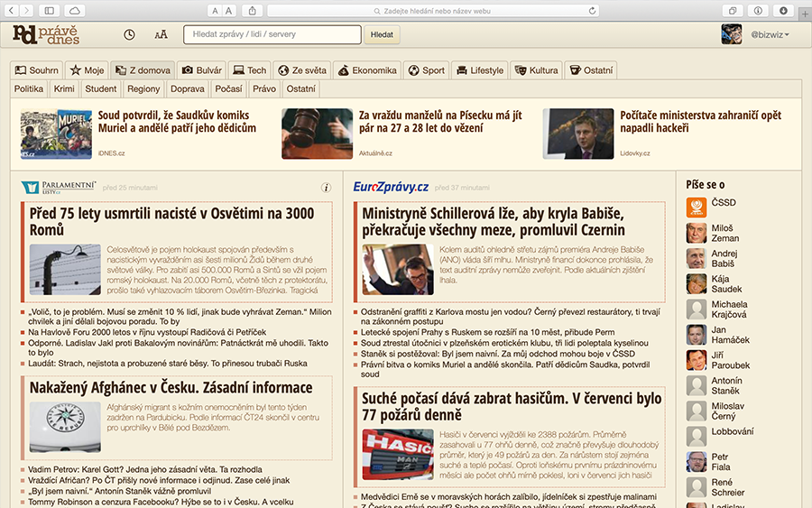Image resolution: width=812 pixels, height=508 pixels.
Task: Click the Safari share icon
Action: [x=253, y=11]
